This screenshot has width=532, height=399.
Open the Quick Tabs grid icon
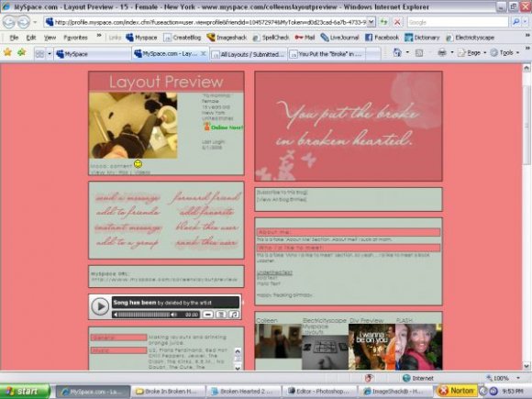point(39,54)
